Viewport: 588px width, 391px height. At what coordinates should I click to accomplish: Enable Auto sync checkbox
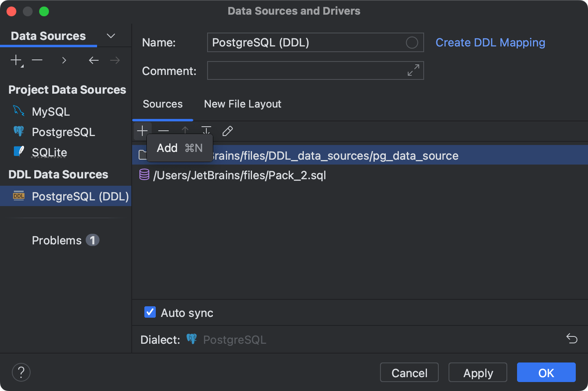coord(150,312)
